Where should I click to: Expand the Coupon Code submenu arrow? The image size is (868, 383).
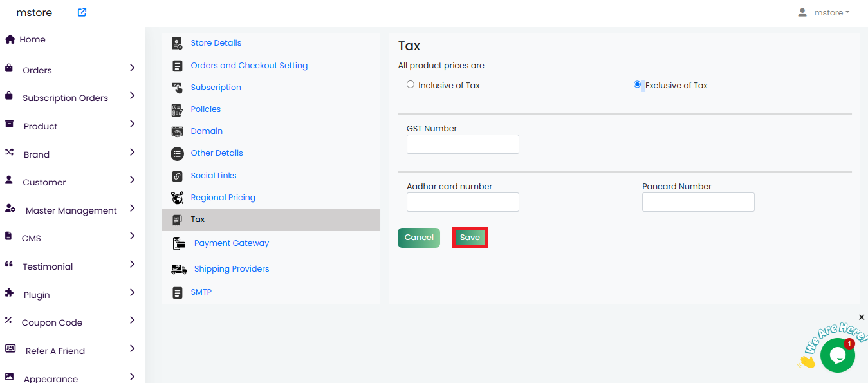point(132,320)
